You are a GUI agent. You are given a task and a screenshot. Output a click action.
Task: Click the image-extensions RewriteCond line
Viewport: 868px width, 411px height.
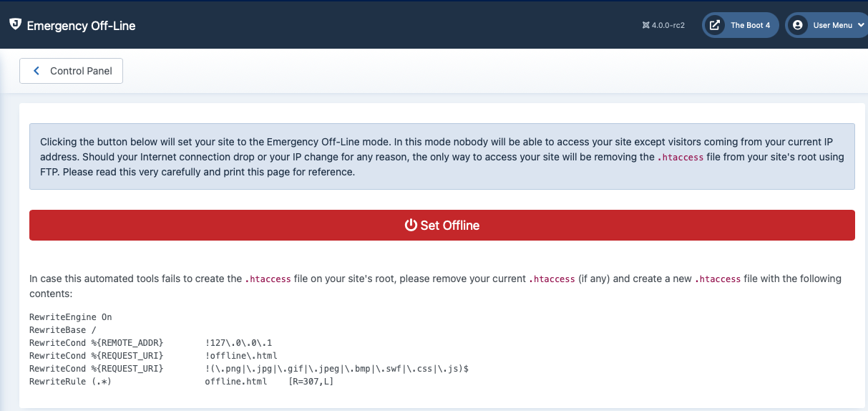pos(249,368)
